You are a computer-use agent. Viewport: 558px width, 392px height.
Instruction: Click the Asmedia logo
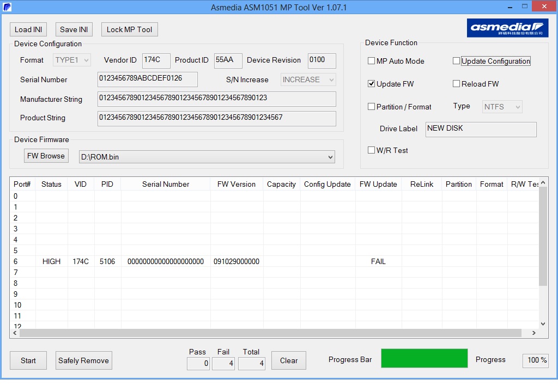[507, 28]
